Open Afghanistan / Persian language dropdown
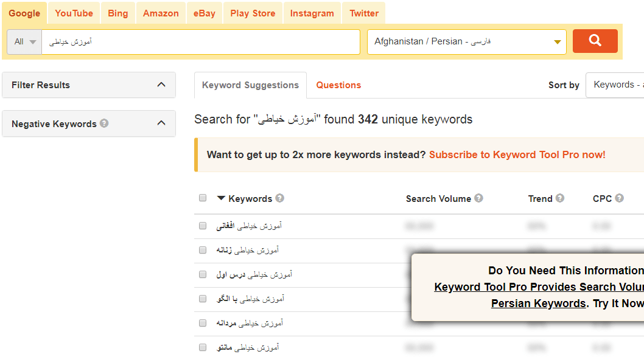The width and height of the screenshot is (644, 357). click(x=466, y=42)
